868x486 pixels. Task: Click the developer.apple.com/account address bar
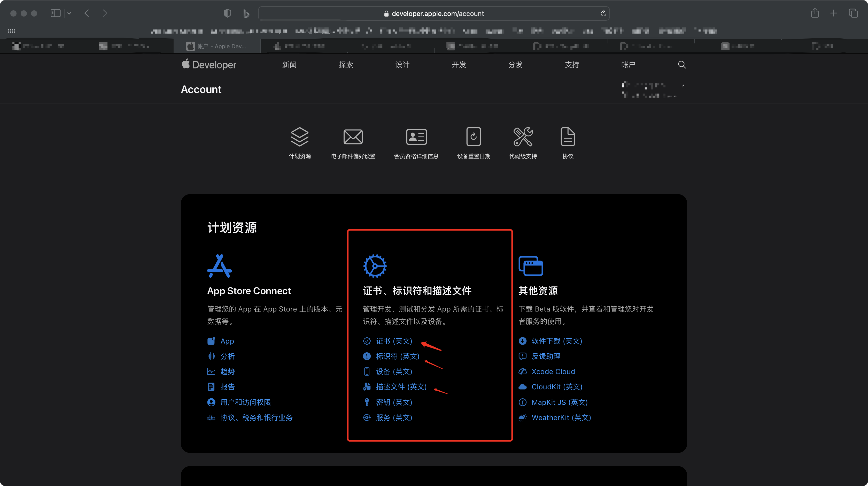(x=434, y=13)
